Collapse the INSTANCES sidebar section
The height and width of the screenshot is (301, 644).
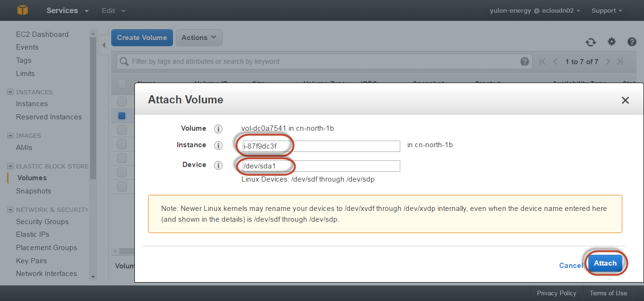pos(10,92)
